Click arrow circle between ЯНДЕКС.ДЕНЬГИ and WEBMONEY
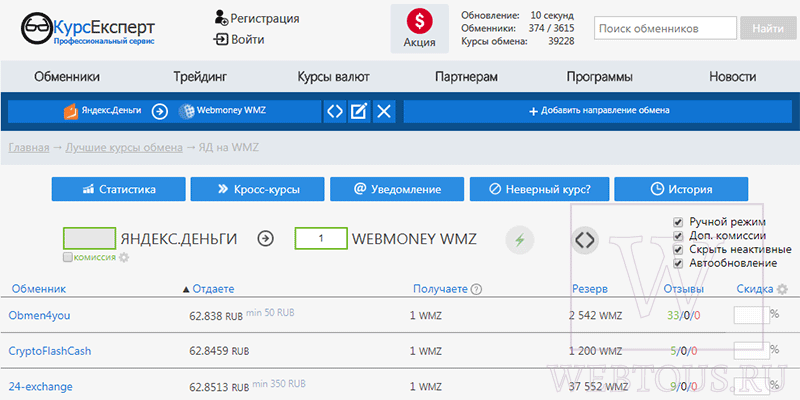The width and height of the screenshot is (800, 400). point(265,238)
